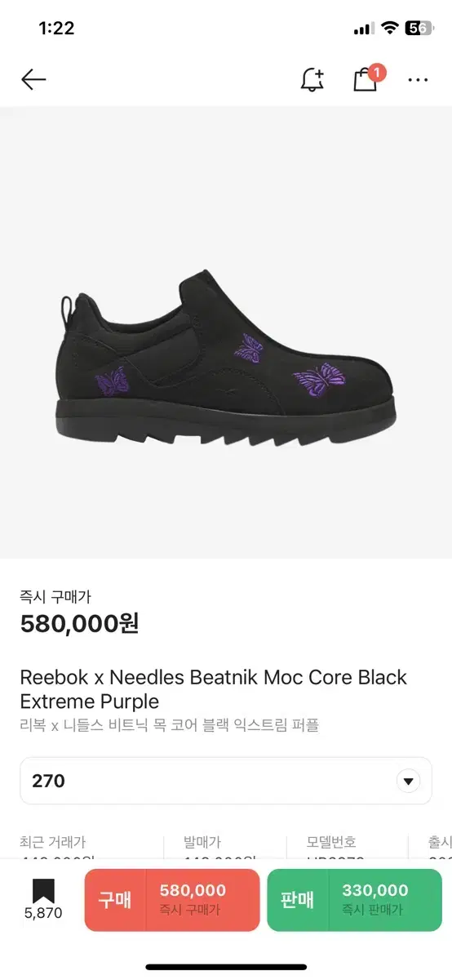Expand the 270 size dropdown arrow
452x980 pixels.
408,781
